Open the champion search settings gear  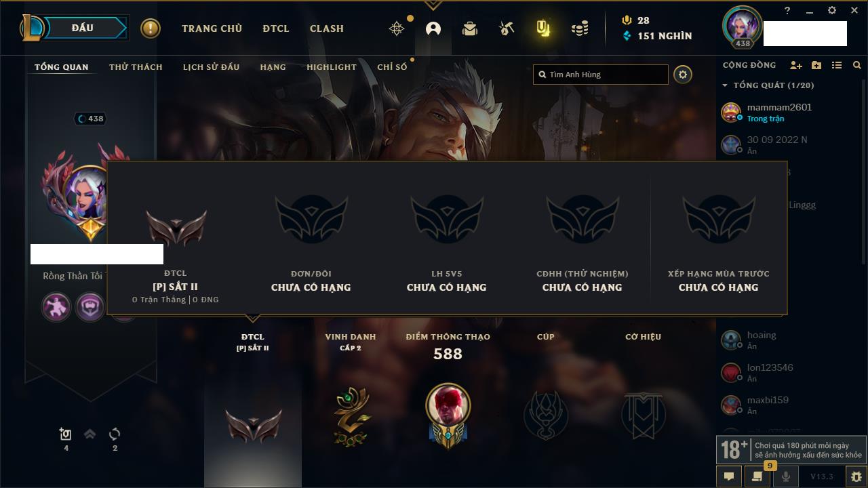[x=683, y=75]
